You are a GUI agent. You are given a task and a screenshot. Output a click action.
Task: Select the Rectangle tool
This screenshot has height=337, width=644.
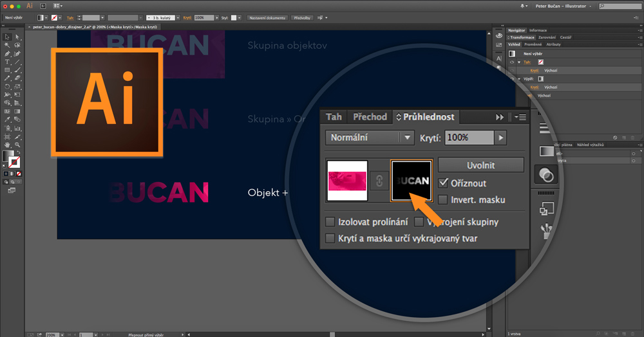coord(7,70)
